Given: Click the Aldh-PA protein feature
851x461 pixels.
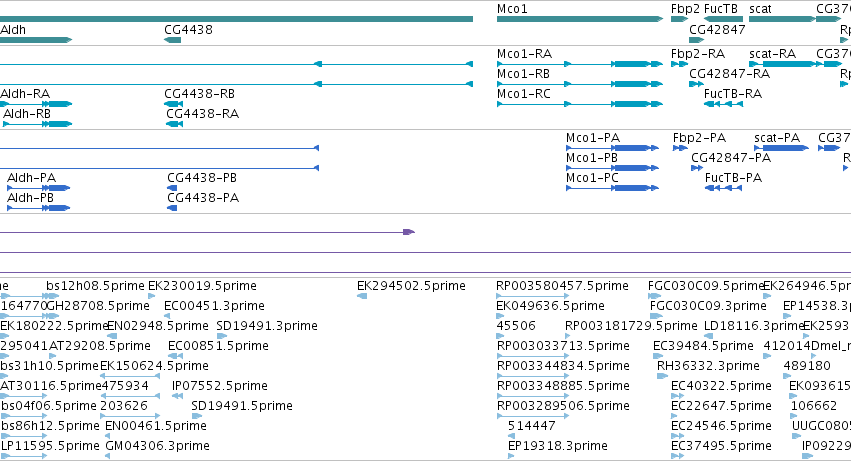Looking at the screenshot, I should pyautogui.click(x=39, y=188).
